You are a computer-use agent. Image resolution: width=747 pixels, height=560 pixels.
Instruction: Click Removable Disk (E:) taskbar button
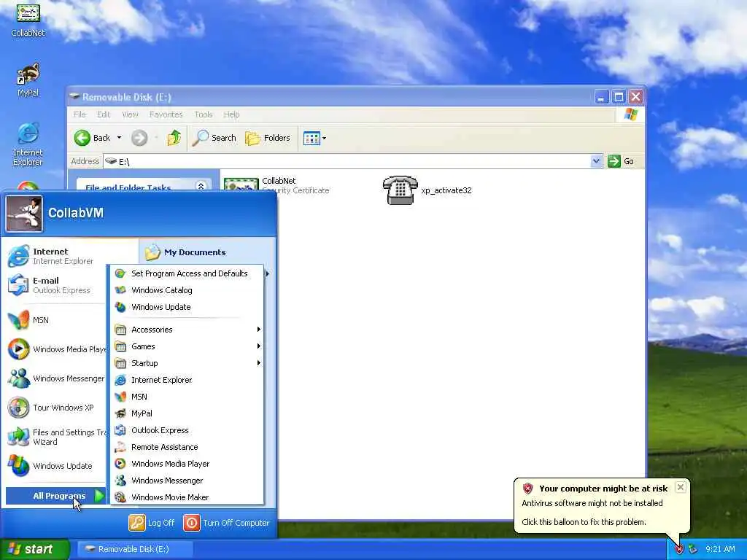point(134,549)
